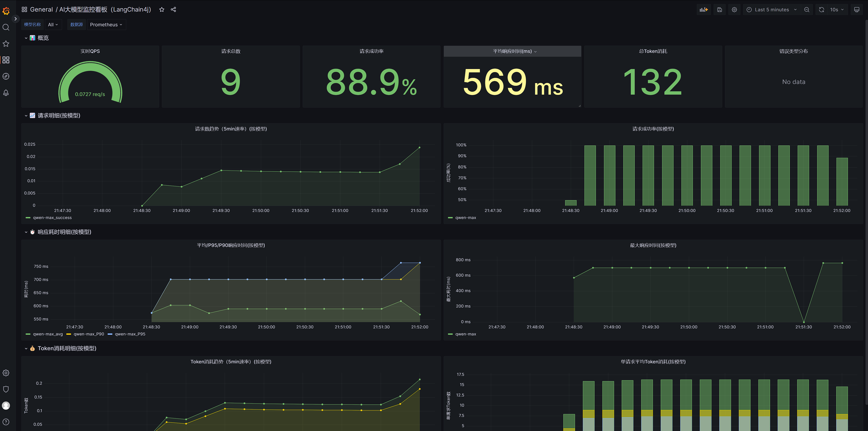Refresh dashboard with circular arrows icon
This screenshot has height=431, width=868.
821,10
